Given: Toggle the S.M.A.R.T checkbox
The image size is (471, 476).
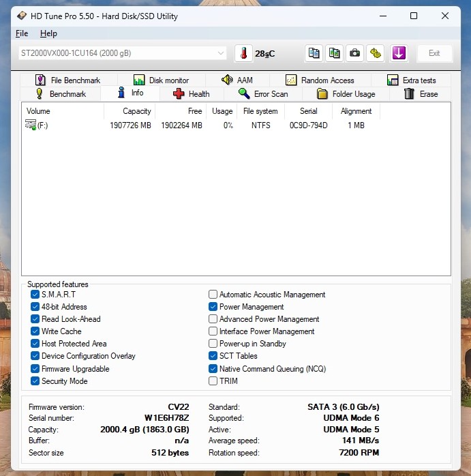Looking at the screenshot, I should (x=35, y=295).
